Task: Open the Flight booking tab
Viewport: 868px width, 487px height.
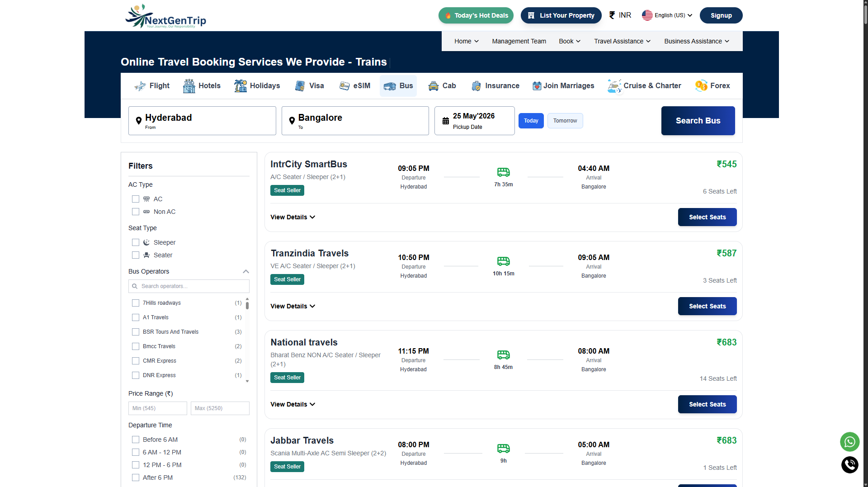Action: (x=152, y=86)
